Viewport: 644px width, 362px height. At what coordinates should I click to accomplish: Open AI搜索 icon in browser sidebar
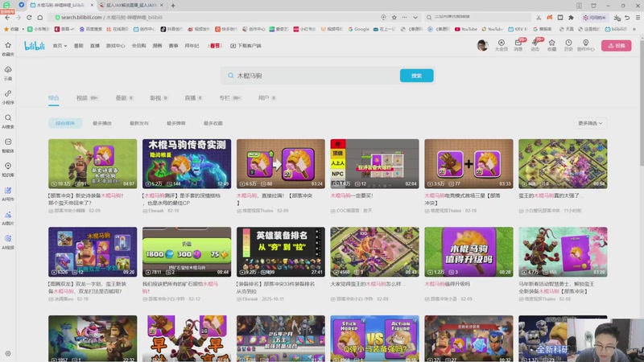click(8, 121)
